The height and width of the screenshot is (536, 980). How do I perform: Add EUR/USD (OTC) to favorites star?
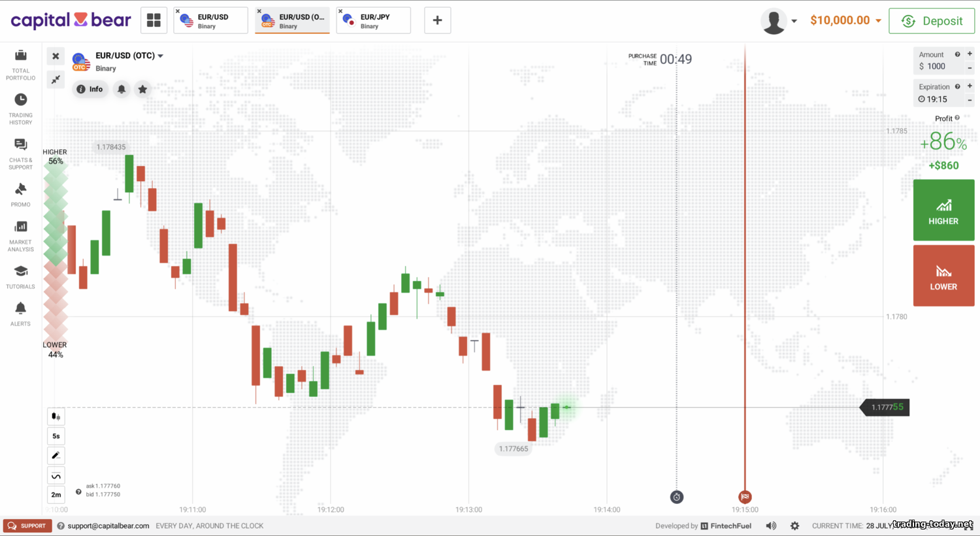coord(142,89)
